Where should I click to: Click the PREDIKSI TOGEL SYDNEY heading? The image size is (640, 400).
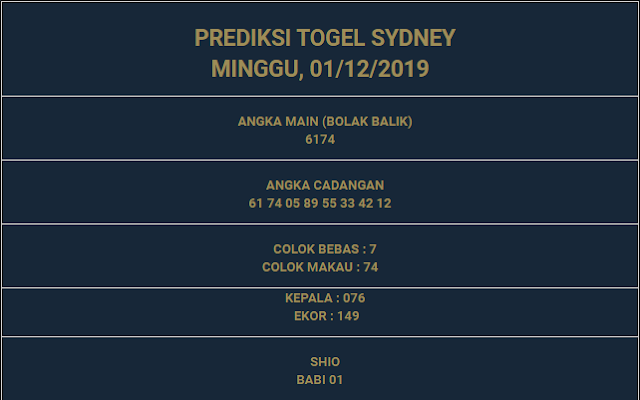324,38
